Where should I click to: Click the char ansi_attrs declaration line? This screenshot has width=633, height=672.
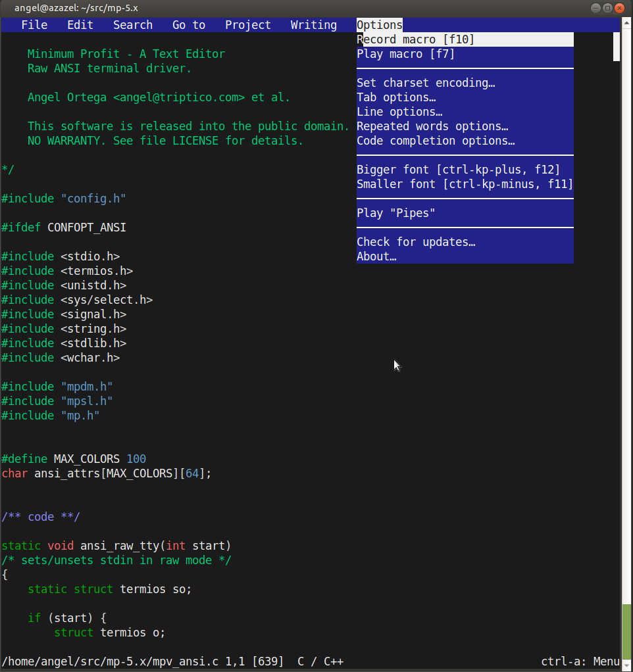(107, 473)
